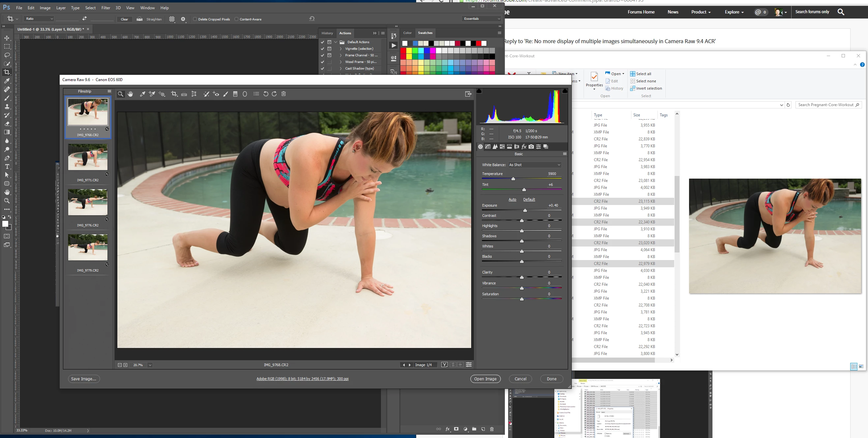
Task: Click the White Balance eyedropper tool
Action: (143, 94)
